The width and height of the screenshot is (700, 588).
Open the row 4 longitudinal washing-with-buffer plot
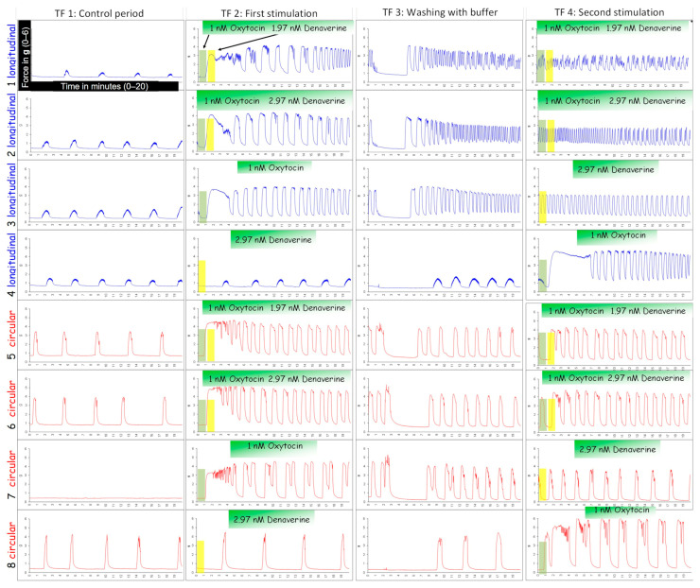[x=439, y=265]
